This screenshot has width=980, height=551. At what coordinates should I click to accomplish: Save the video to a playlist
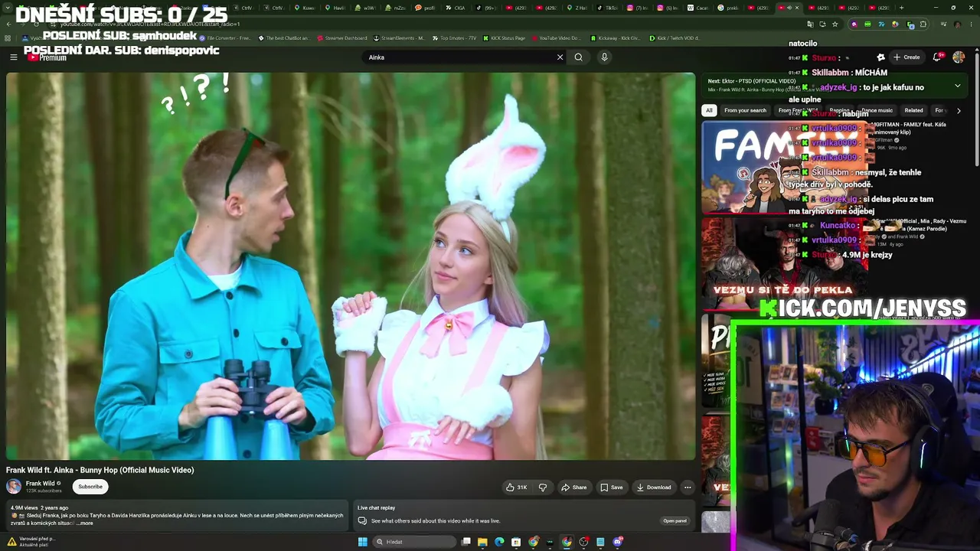click(611, 487)
